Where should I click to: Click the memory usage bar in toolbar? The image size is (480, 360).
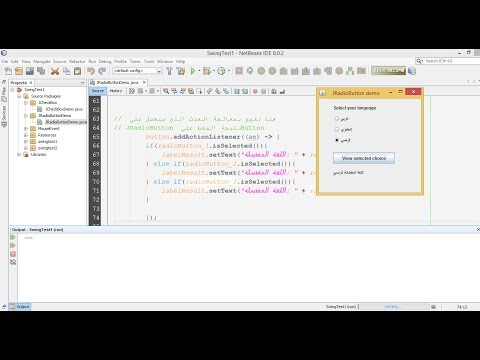click(x=388, y=71)
